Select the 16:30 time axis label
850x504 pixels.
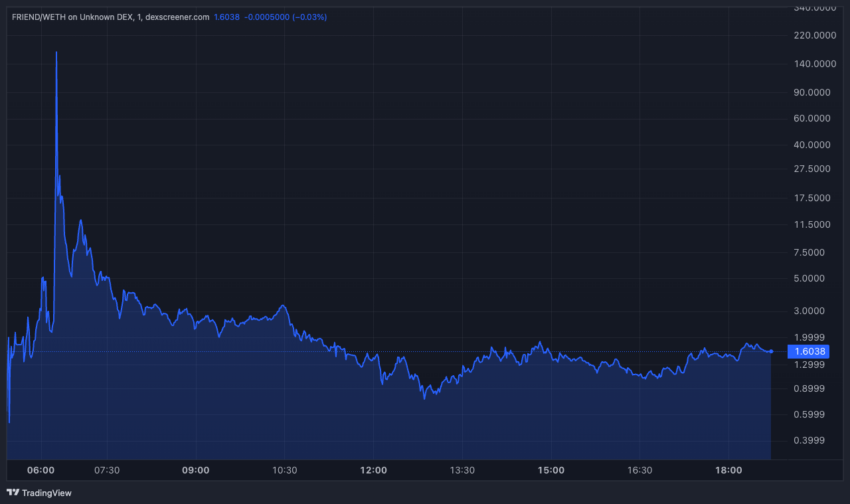click(640, 470)
